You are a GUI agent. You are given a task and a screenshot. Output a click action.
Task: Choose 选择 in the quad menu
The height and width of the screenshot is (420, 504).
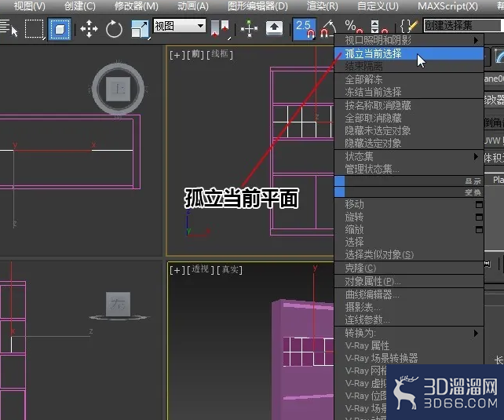pyautogui.click(x=409, y=242)
